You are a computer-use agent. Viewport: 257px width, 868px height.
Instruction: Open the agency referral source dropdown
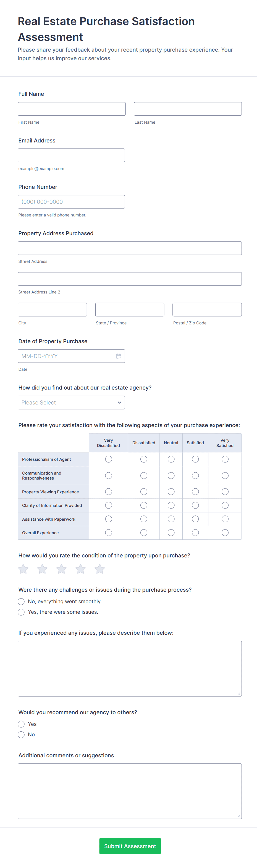(71, 402)
